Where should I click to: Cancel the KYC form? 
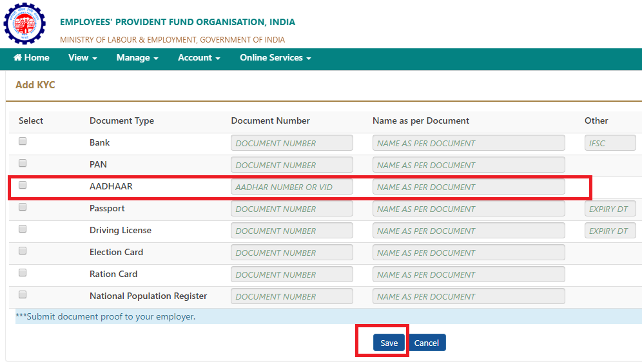[427, 343]
